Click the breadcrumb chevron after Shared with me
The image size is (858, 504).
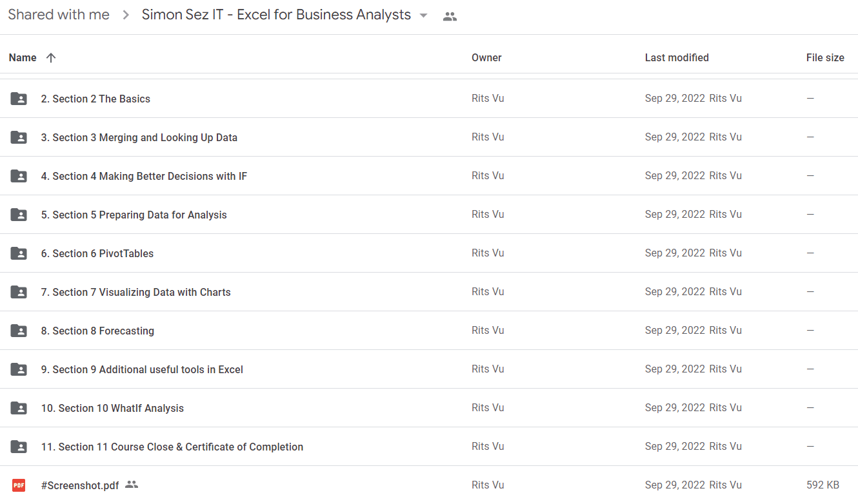click(126, 15)
